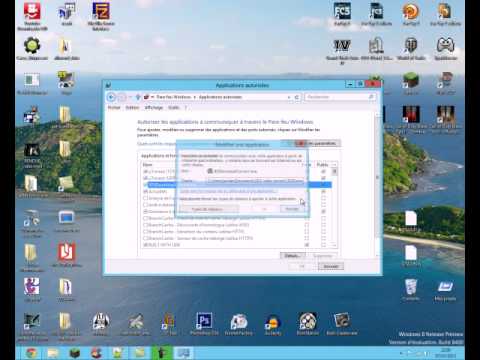Screen dimensions: 480x360
Task: Click Back arrow in Applications autorisées window
Action: click(x=112, y=97)
